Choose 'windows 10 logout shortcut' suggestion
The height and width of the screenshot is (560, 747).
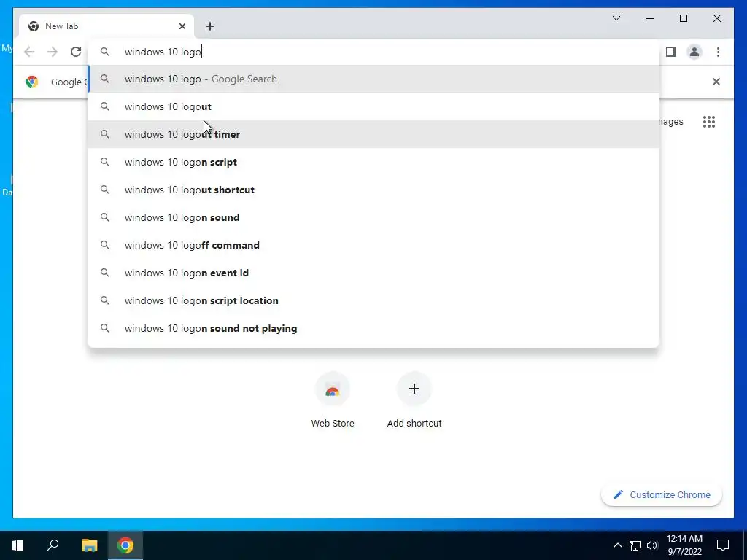click(x=373, y=190)
